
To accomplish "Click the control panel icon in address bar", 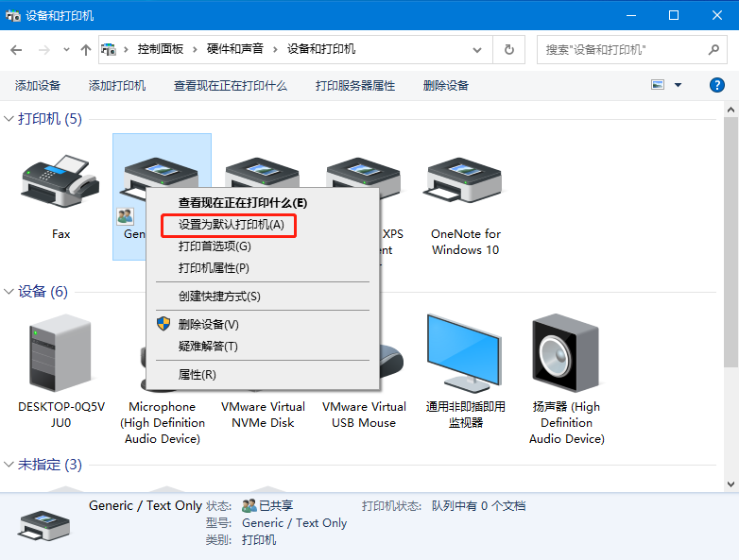I will pyautogui.click(x=109, y=49).
